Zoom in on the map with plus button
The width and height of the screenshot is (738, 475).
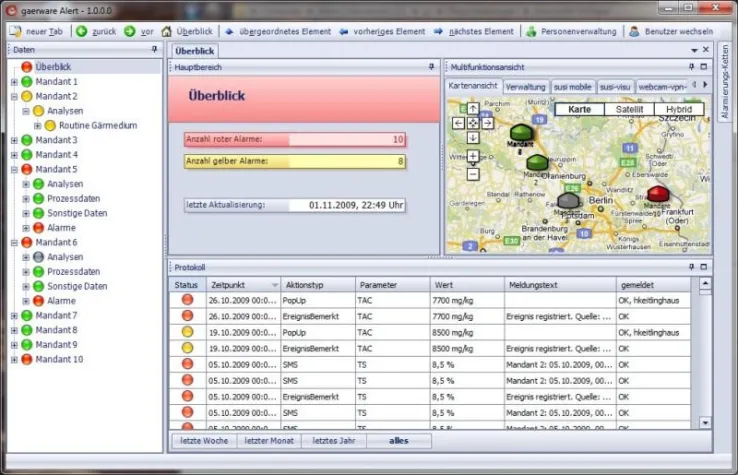click(473, 156)
